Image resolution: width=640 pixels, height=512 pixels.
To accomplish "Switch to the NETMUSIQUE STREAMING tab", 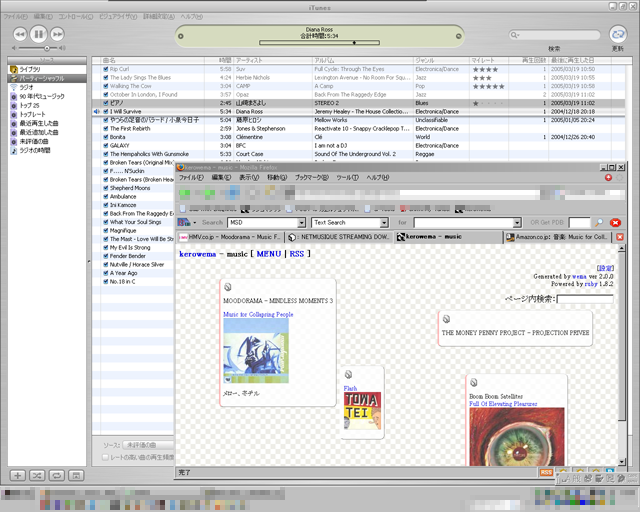I will [339, 237].
